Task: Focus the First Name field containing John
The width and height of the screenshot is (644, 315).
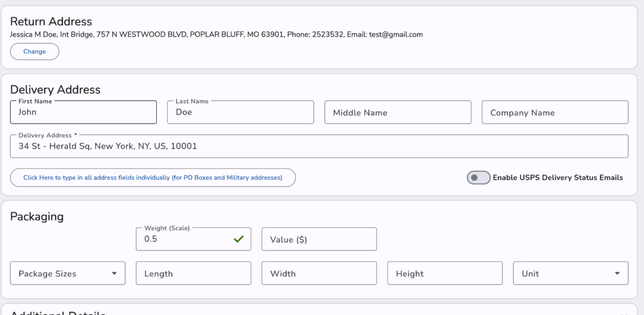Action: click(83, 112)
